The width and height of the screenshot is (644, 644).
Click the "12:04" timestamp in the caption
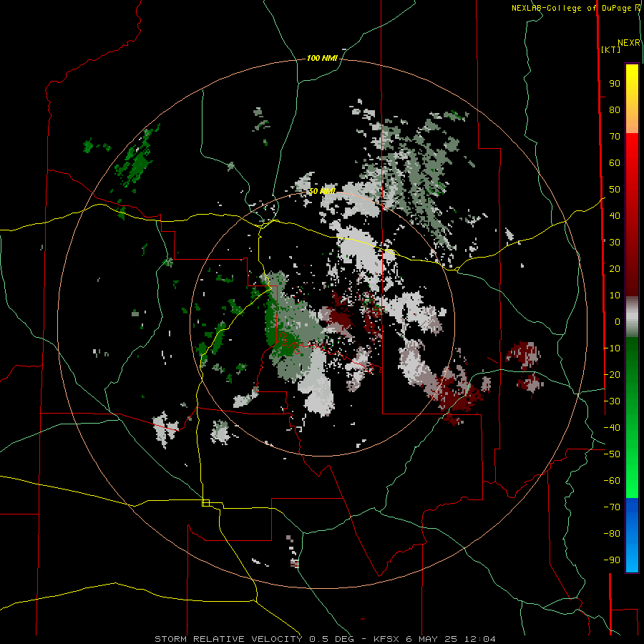coord(480,639)
